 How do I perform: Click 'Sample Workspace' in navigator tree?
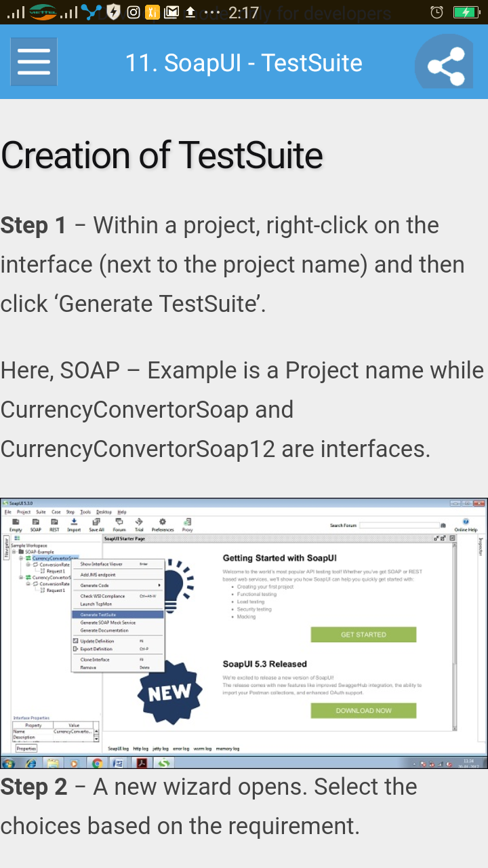pyautogui.click(x=29, y=545)
